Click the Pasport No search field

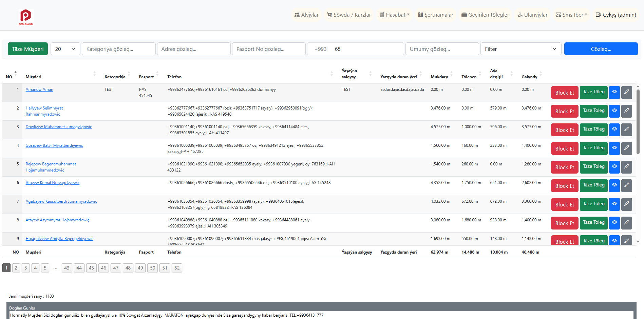point(268,49)
